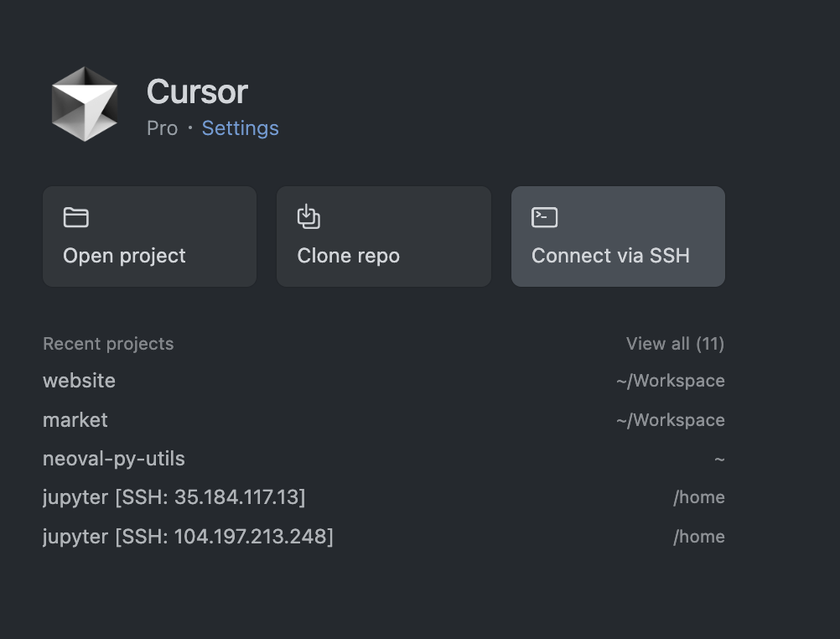Open View all (11) projects

point(675,344)
